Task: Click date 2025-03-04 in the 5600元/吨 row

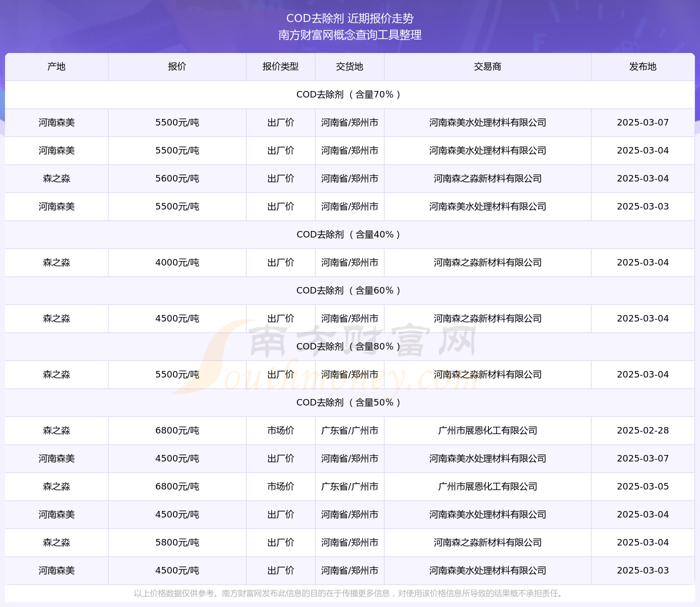Action: pyautogui.click(x=643, y=178)
